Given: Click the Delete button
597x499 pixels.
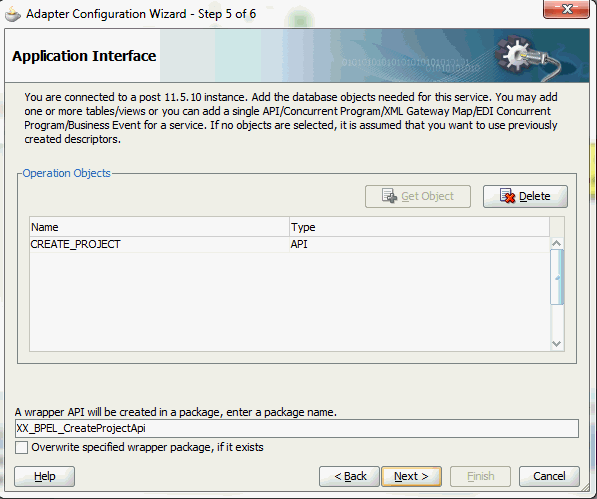Looking at the screenshot, I should pos(525,196).
